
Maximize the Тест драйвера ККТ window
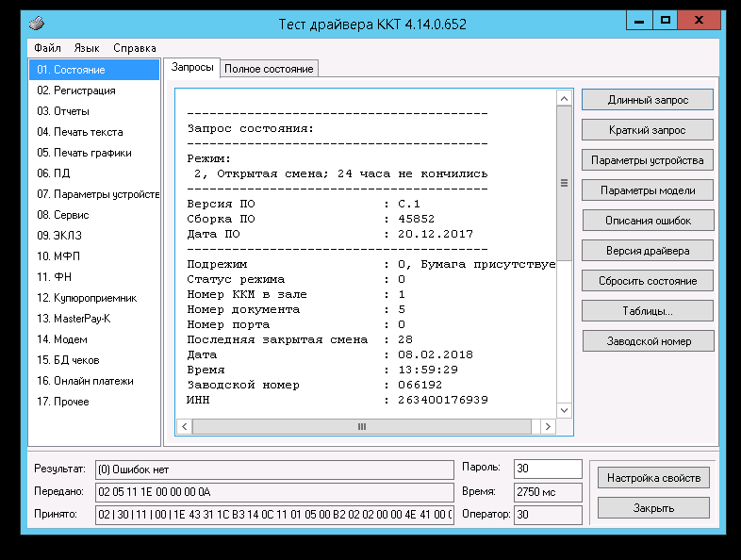point(666,21)
